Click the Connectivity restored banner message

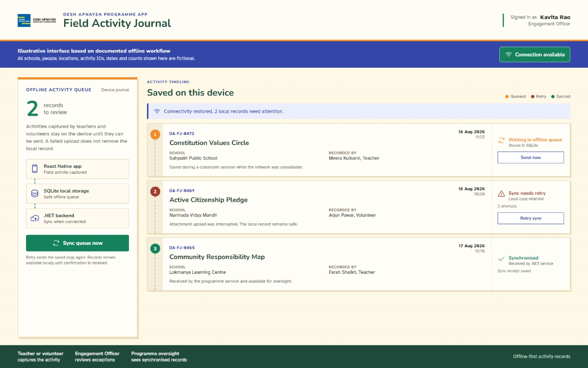click(x=223, y=111)
